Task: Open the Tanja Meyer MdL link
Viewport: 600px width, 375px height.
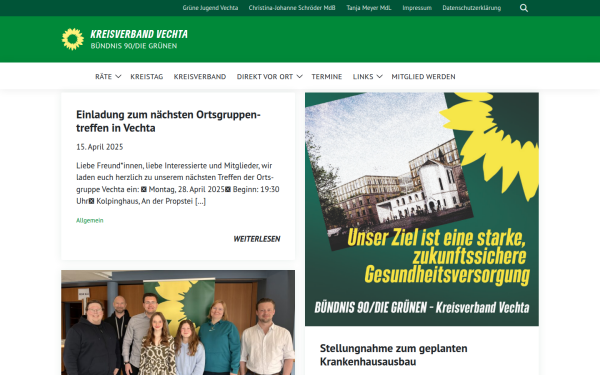Action: [x=369, y=8]
